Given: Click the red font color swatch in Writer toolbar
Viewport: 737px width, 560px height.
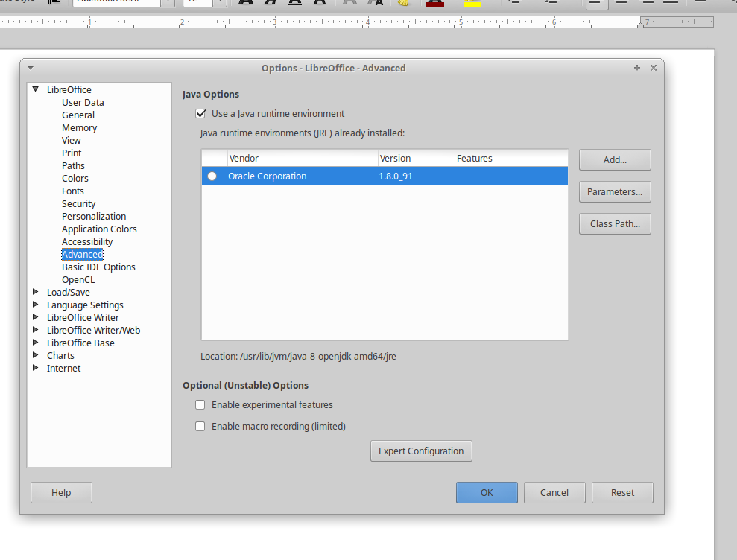Looking at the screenshot, I should pyautogui.click(x=435, y=3).
